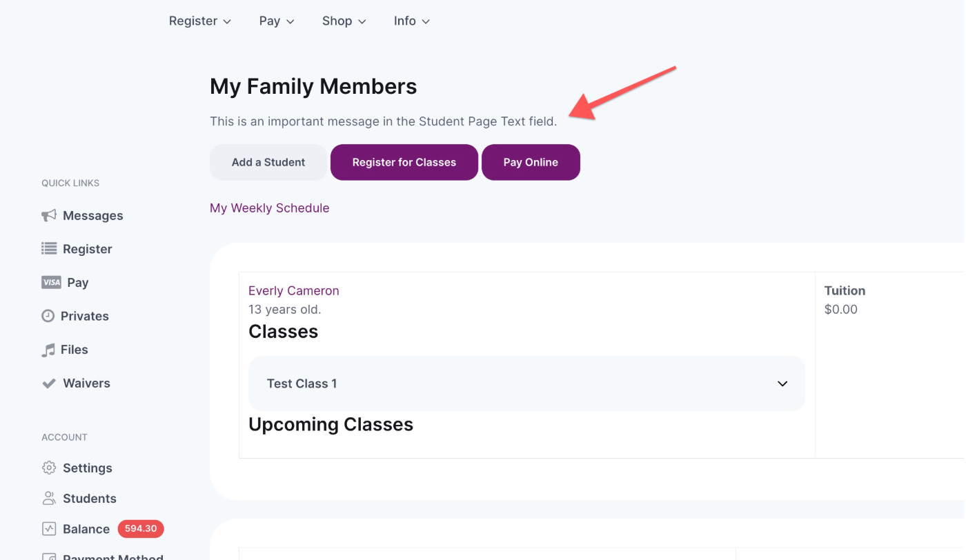Open the Shop dropdown menu
The image size is (966, 560).
[x=344, y=21]
